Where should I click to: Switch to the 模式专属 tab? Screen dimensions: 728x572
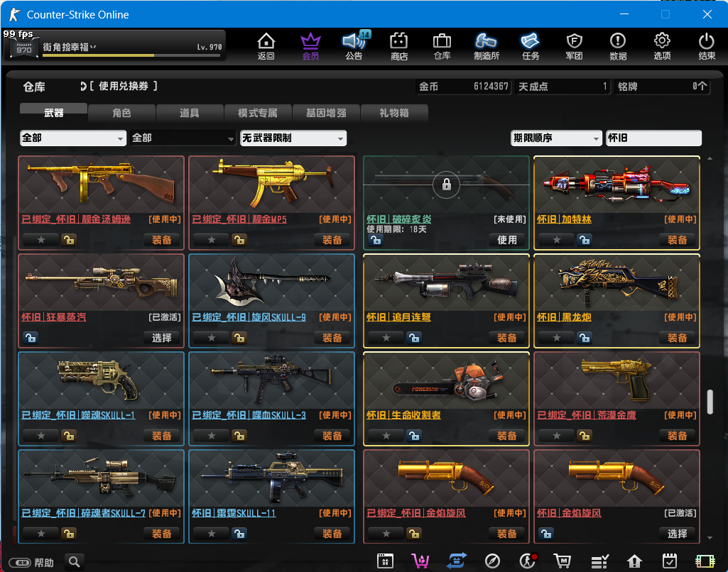point(258,113)
